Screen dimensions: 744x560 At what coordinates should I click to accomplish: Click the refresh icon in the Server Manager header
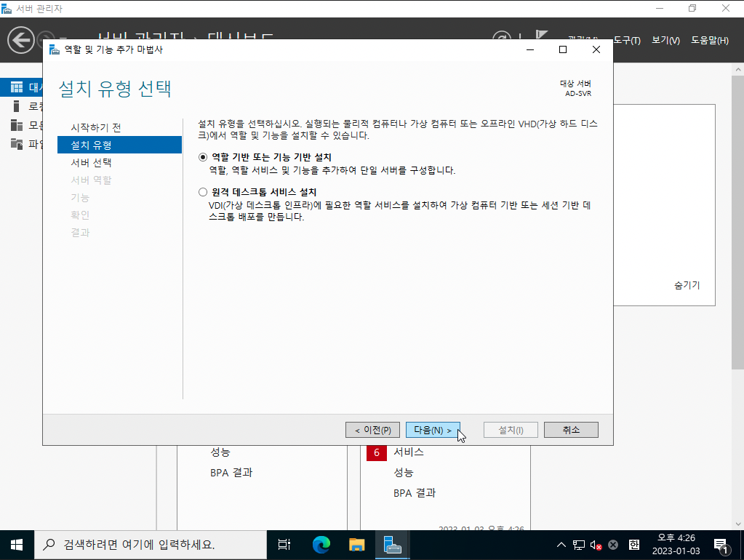pos(502,36)
